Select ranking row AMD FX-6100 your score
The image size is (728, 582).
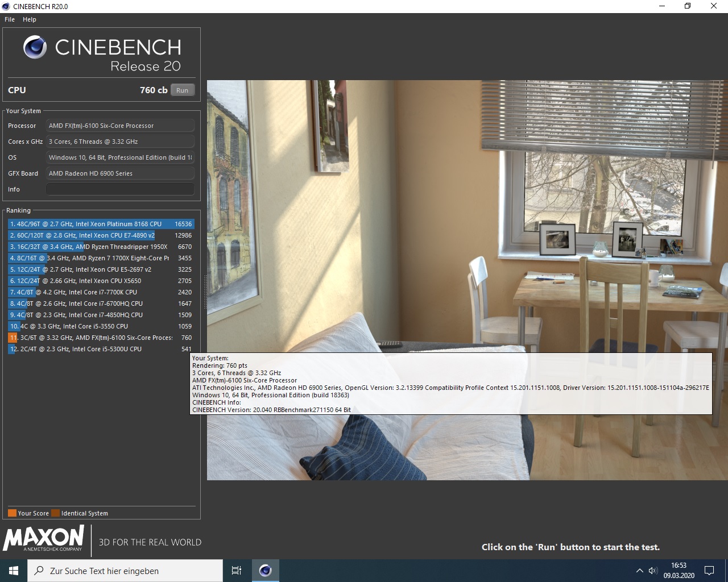pyautogui.click(x=101, y=338)
